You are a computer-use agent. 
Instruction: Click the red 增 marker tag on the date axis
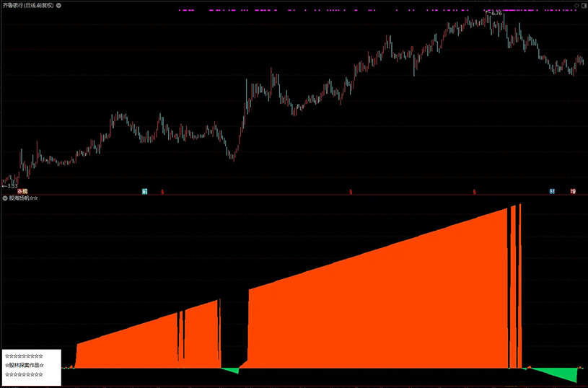(573, 191)
